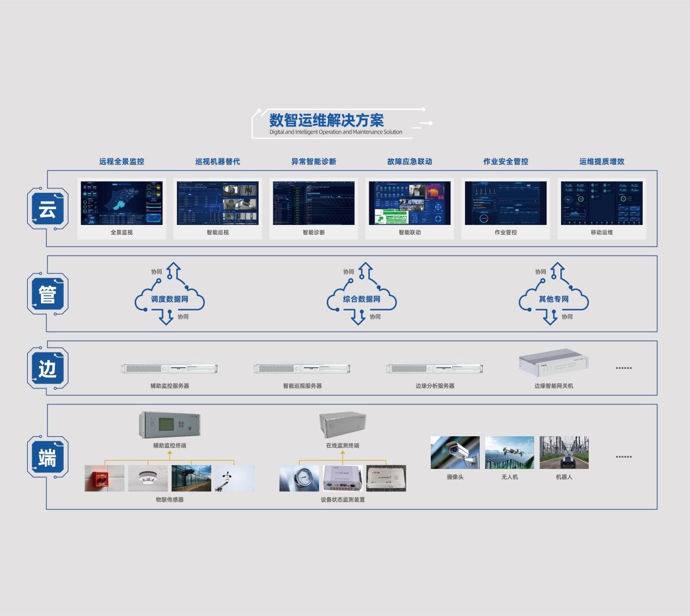The image size is (690, 616).
Task: Click the 辅助监控终端 device image
Action: point(169,424)
